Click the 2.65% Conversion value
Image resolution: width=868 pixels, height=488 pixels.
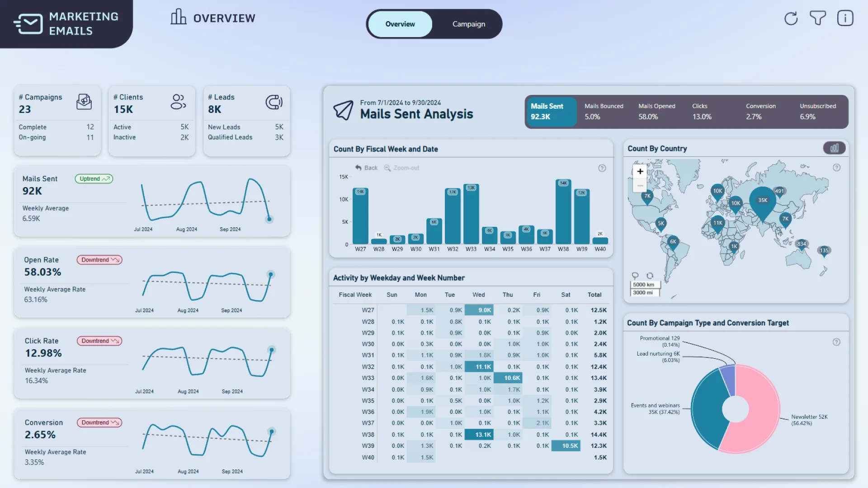(40, 435)
